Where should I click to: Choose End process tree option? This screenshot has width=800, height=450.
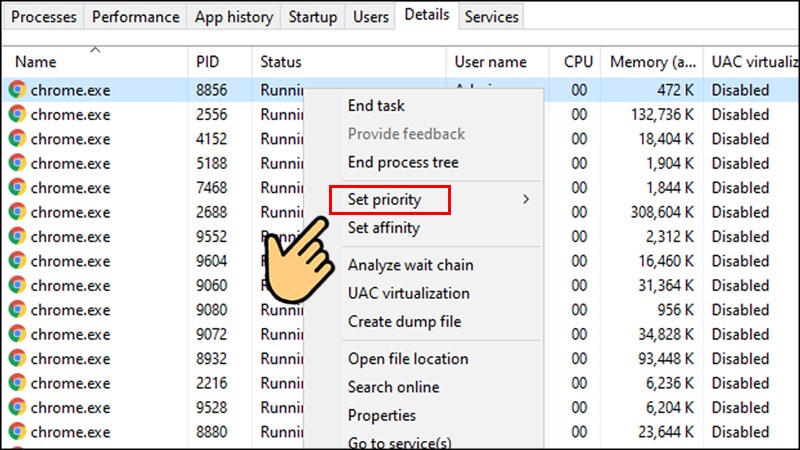tap(403, 162)
